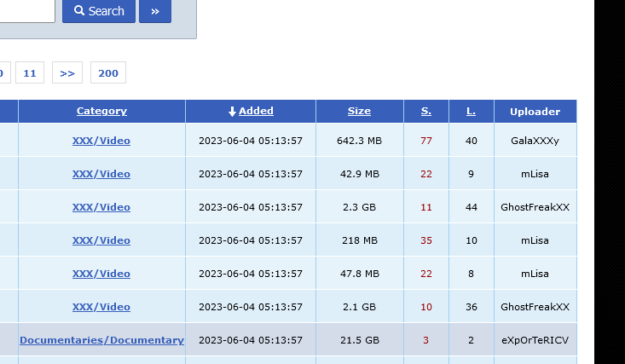The image size is (625, 364).
Task: Click the 218 MB size cell
Action: (x=359, y=240)
